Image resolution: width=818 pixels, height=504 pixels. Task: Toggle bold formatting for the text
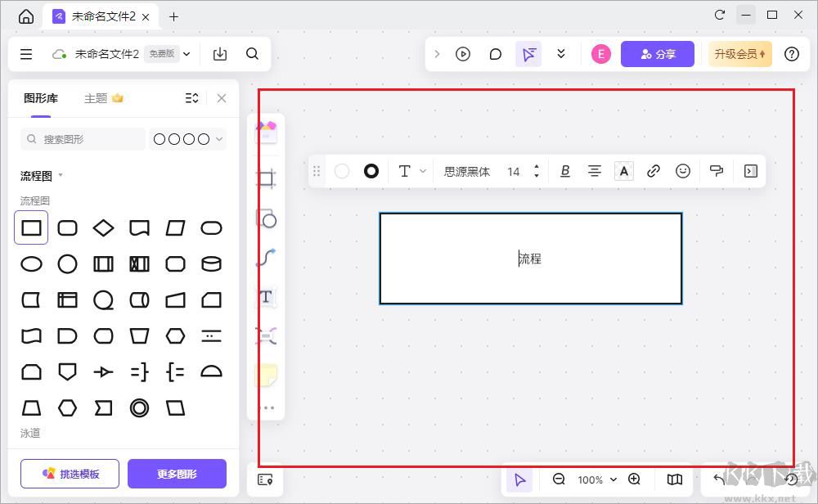click(565, 171)
